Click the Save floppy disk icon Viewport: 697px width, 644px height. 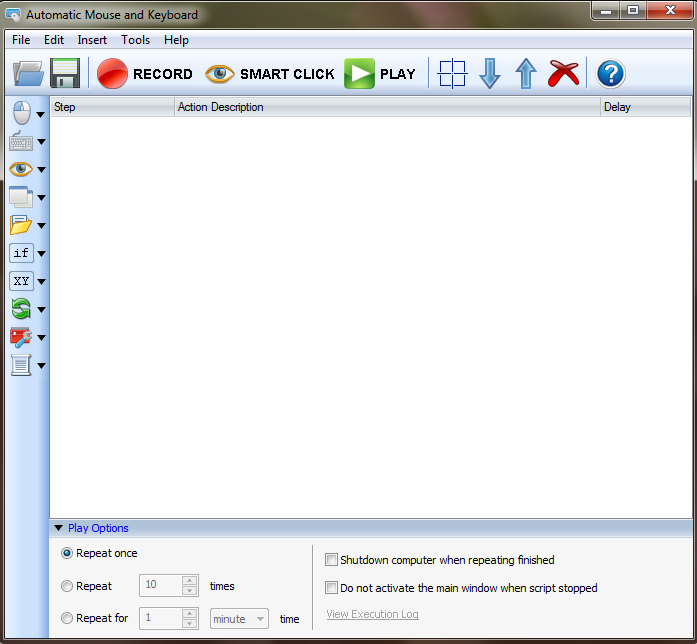tap(65, 74)
